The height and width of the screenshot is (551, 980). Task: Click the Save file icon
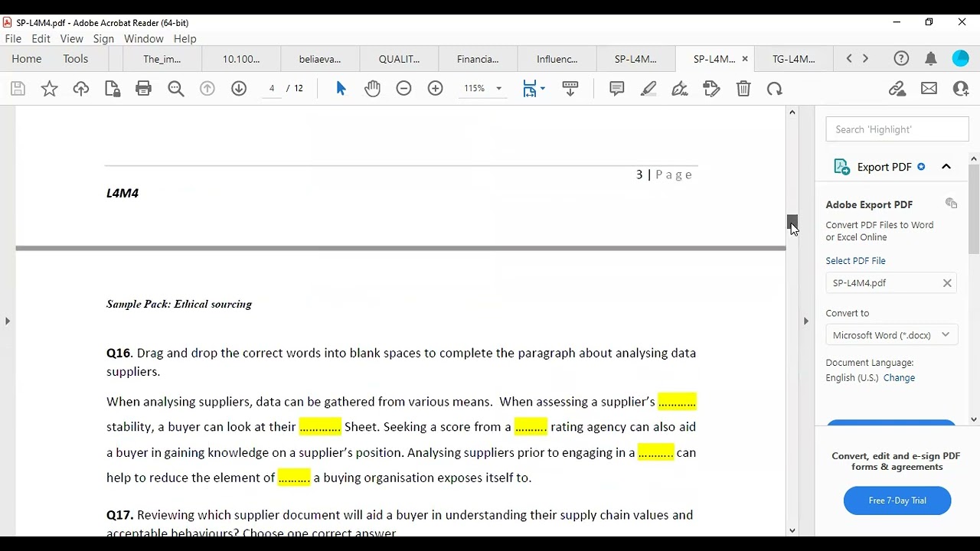18,89
